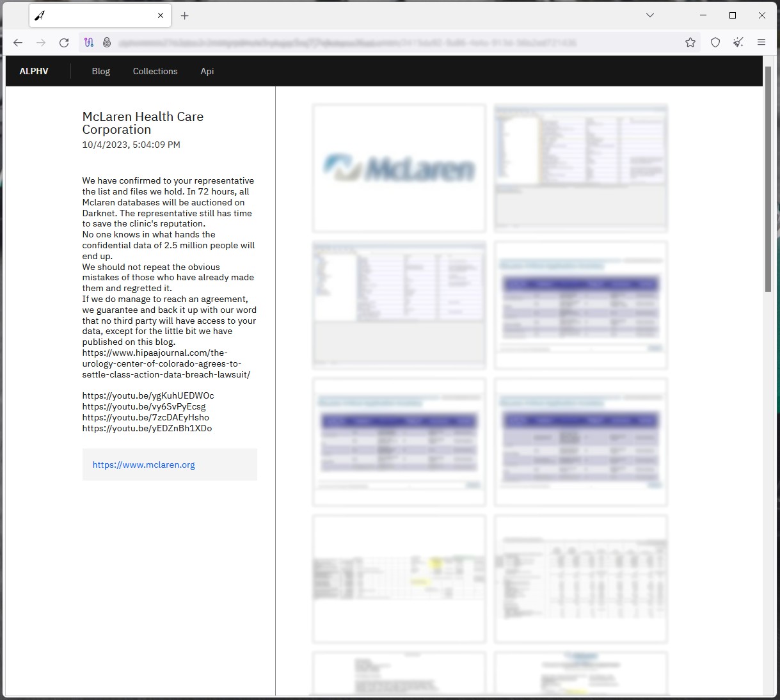
Task: Click the ALPHV site logo
Action: [x=34, y=71]
